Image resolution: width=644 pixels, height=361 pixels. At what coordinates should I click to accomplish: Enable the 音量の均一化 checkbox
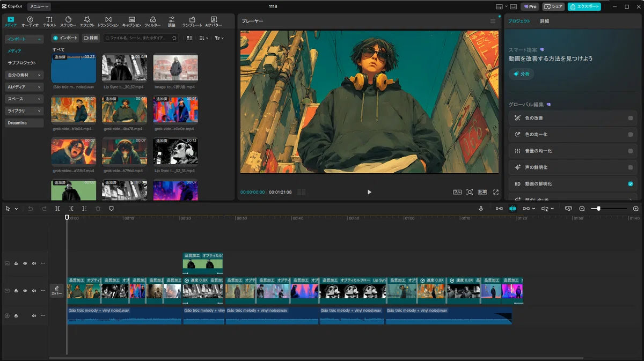631,151
